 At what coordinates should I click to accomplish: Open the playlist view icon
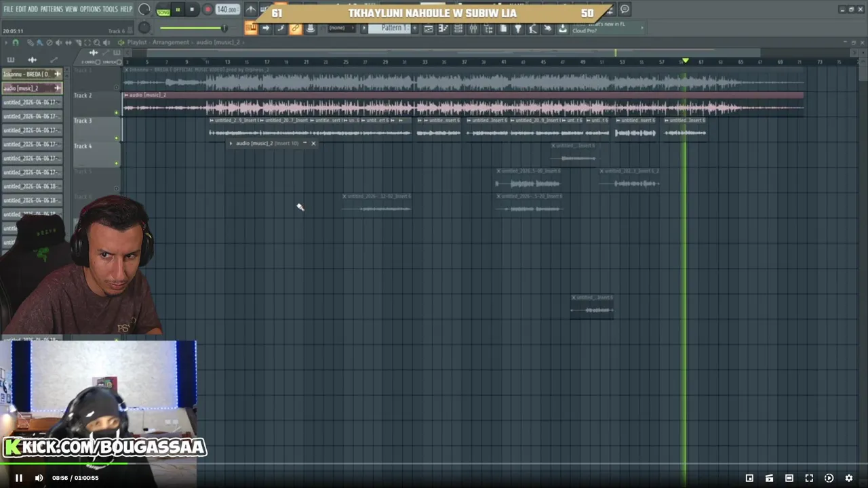pyautogui.click(x=428, y=28)
